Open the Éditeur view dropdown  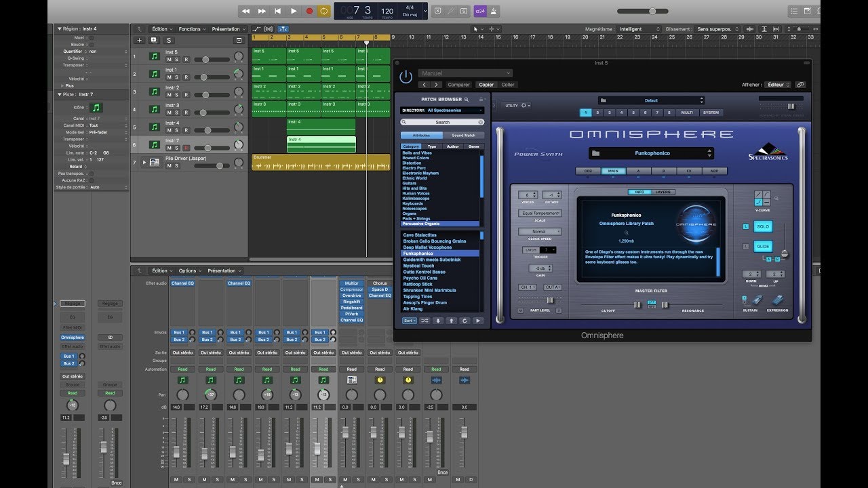coord(778,85)
